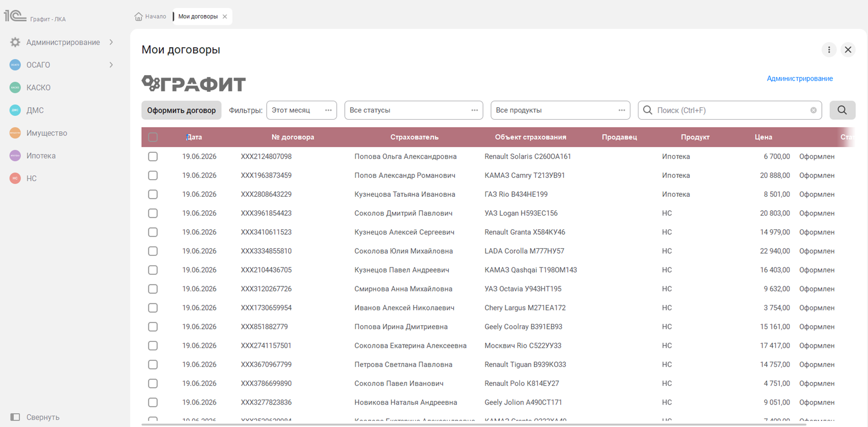Image resolution: width=868 pixels, height=427 pixels.
Task: Collapse sidebar with Свернуть icon
Action: click(15, 417)
